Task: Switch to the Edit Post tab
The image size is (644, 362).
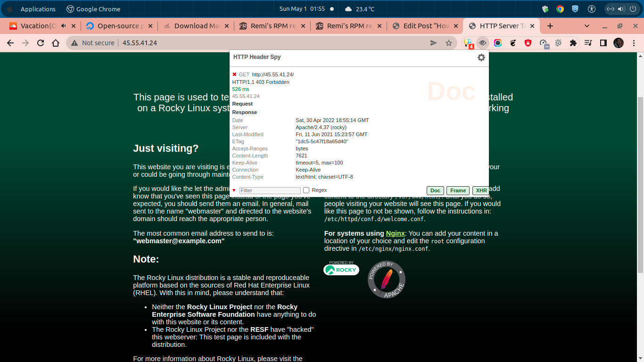Action: pos(426,26)
